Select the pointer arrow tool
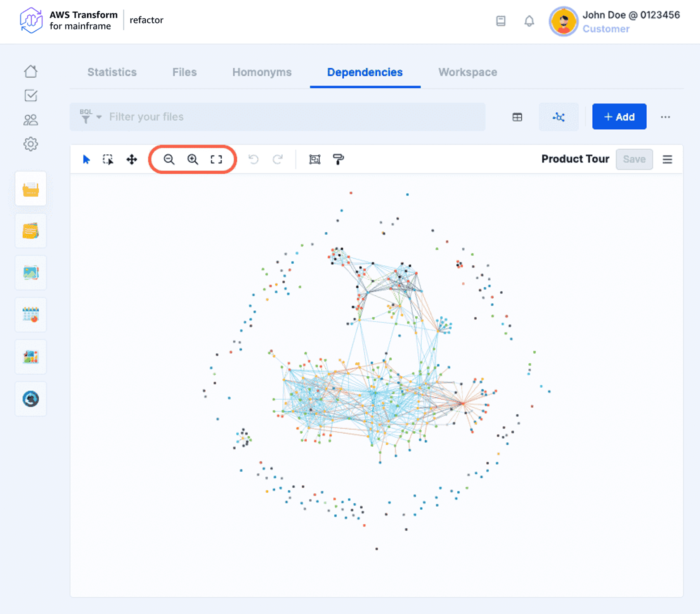This screenshot has height=614, width=700. coord(86,159)
